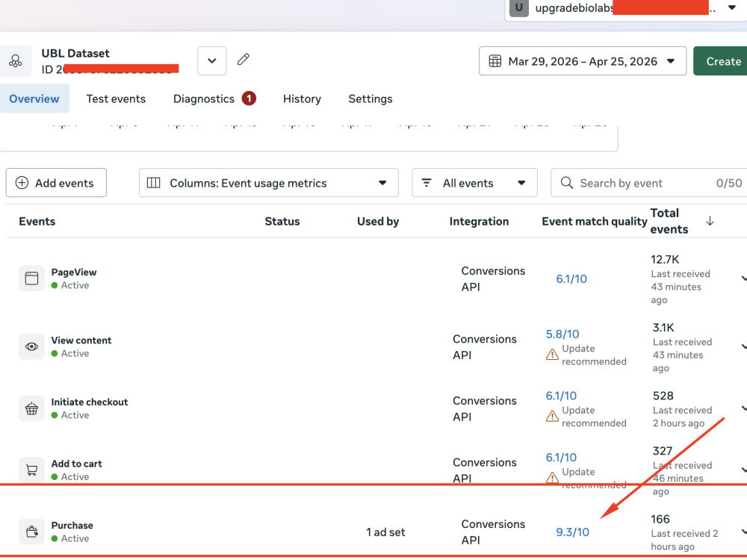Click the Used by column header

click(x=378, y=221)
